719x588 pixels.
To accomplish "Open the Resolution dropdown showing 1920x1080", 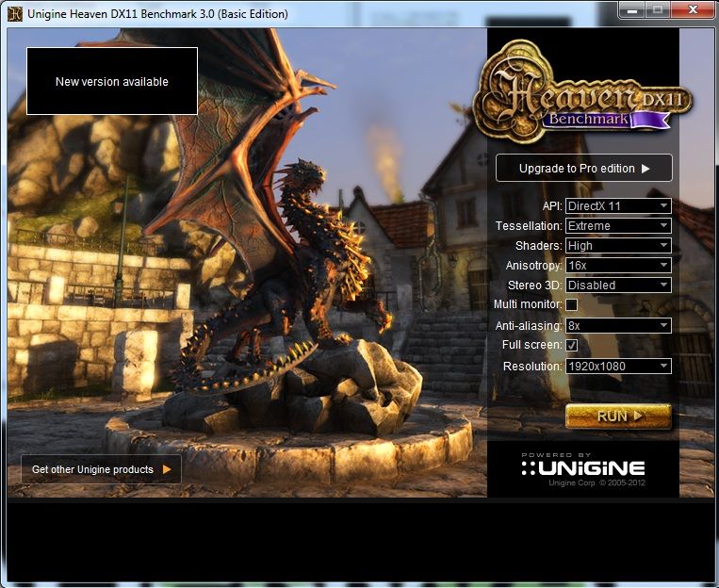I will click(x=618, y=366).
